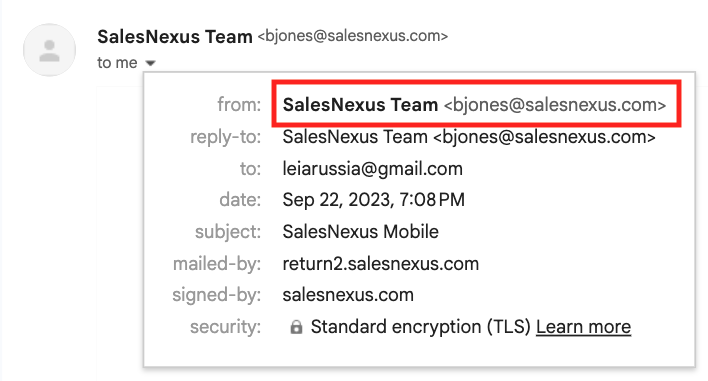Click the date Sep 22, 2023, 7:08 PM
The height and width of the screenshot is (381, 708).
tap(373, 200)
